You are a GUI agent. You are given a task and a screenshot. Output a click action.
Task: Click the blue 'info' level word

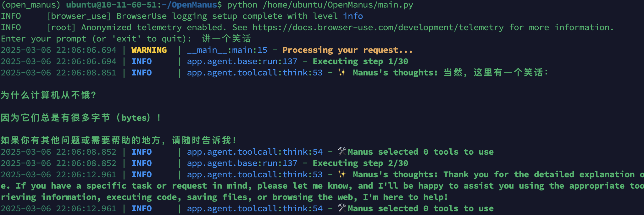(353, 16)
